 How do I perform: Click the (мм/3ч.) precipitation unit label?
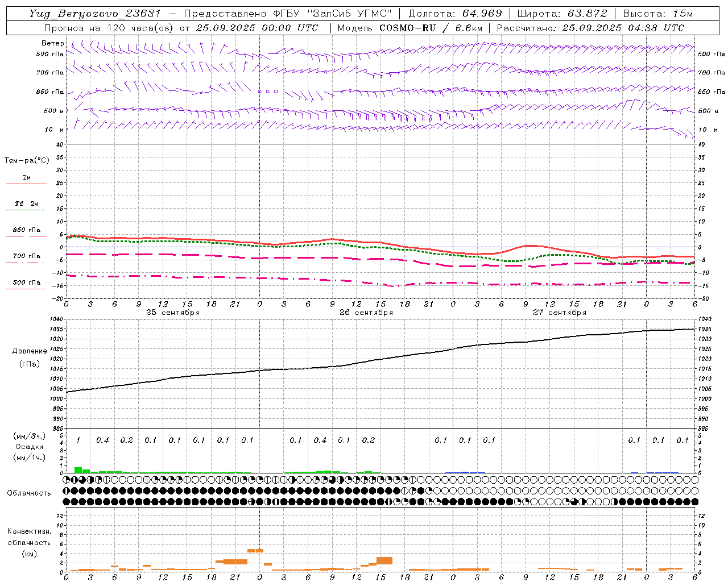point(30,436)
